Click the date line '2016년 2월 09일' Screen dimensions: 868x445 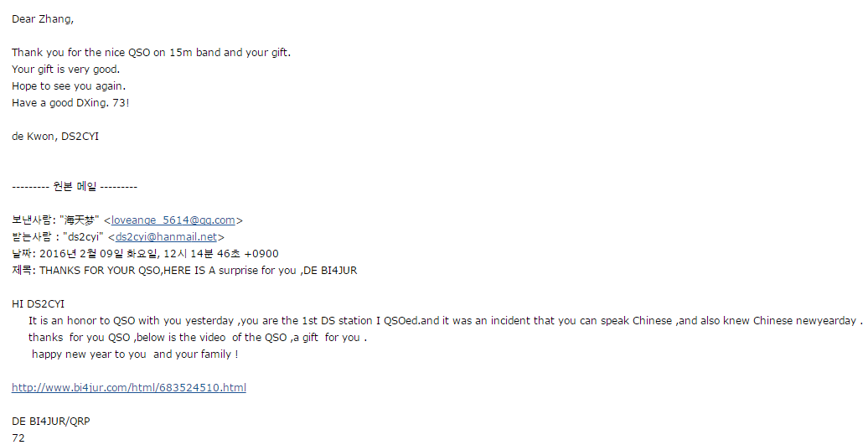[x=145, y=254]
